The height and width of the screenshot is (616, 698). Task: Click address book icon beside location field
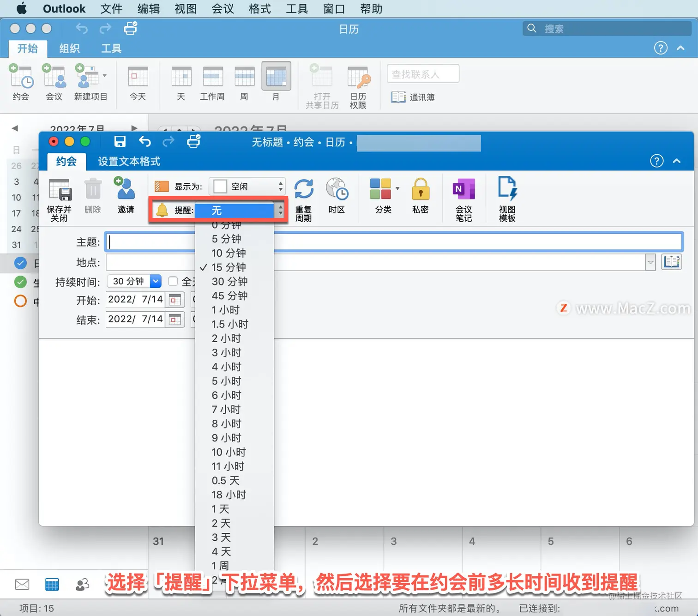point(672,262)
